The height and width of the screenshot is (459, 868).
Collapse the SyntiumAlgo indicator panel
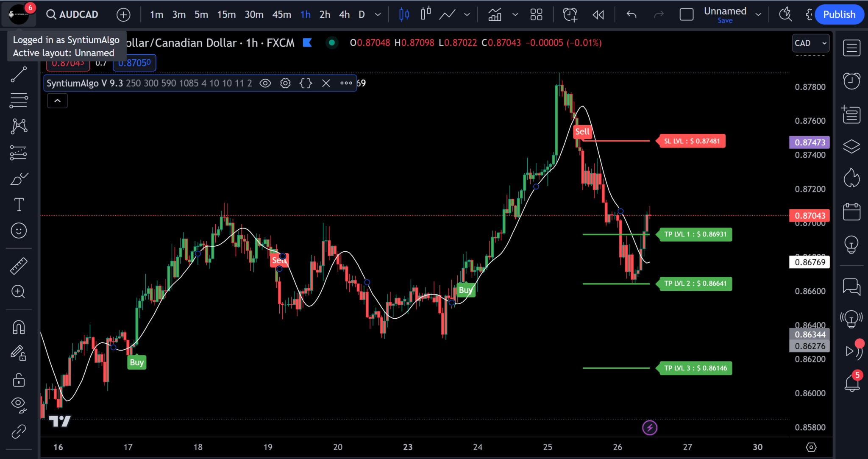[x=57, y=100]
